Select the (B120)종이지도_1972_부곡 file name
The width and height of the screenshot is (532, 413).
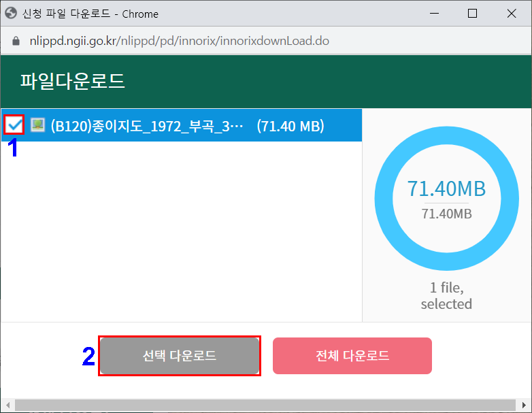pyautogui.click(x=147, y=126)
